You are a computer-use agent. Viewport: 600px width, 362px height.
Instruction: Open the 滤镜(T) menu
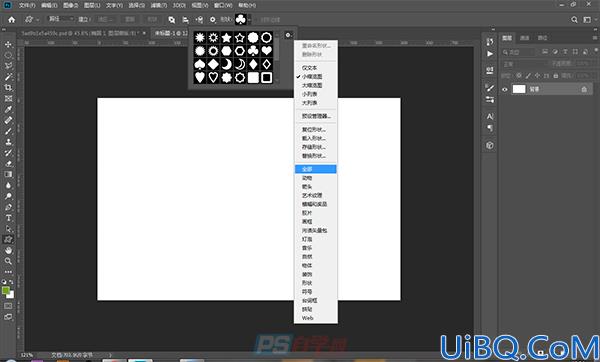click(x=158, y=5)
